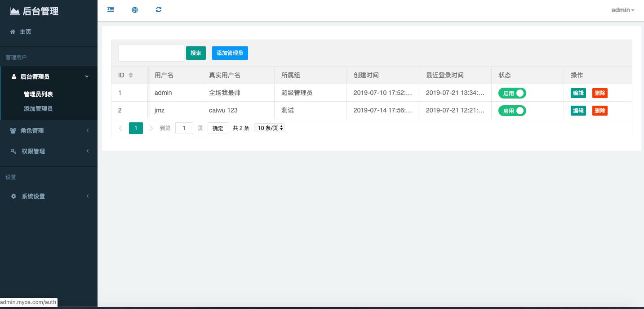This screenshot has width=644, height=309.
Task: Click the sidebar collapse icon in top bar
Action: 111,9
